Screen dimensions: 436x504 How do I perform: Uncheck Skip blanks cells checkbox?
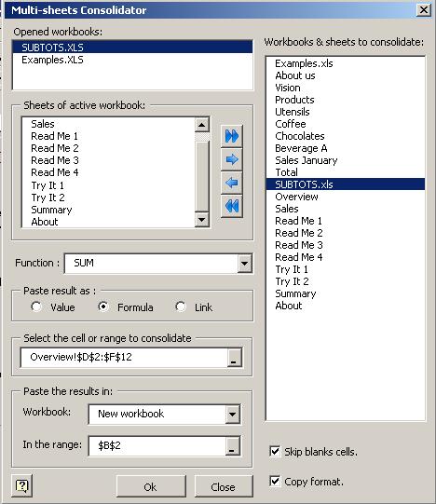275,451
